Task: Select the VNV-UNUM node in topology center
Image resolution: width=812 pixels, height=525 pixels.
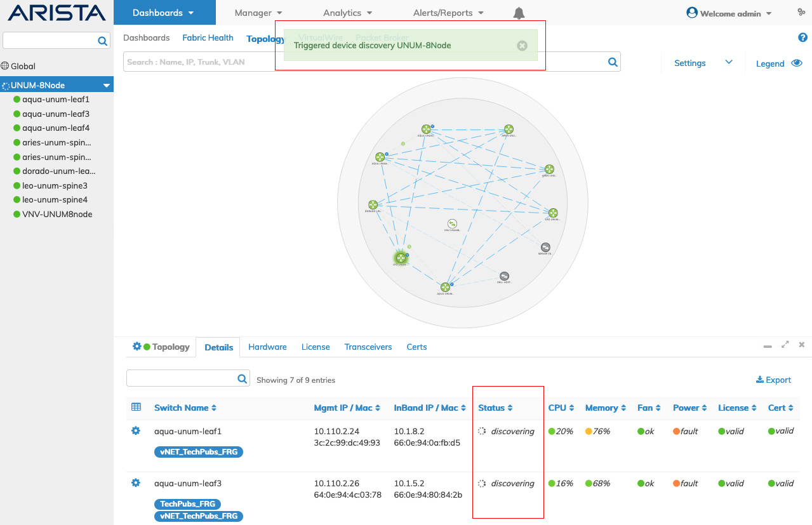Action: tap(452, 224)
